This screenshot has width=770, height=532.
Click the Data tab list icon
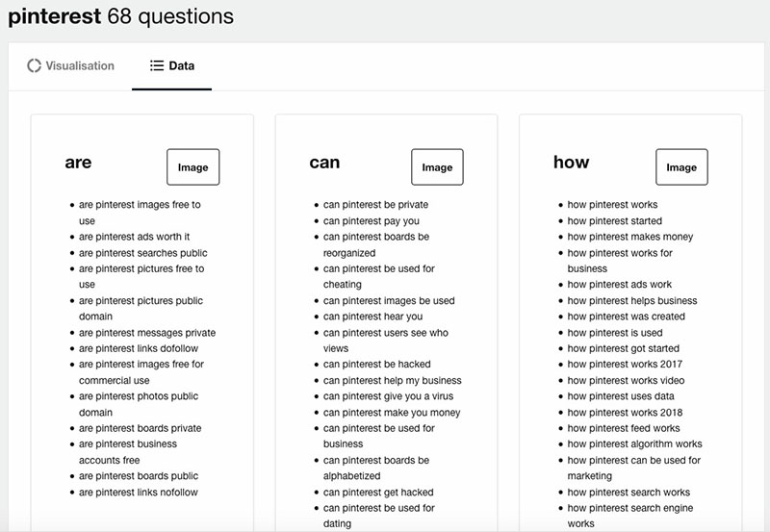(x=157, y=66)
